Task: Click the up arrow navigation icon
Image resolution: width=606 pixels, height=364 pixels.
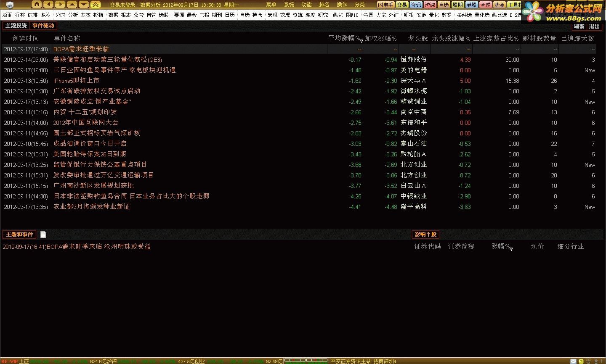Action: [72, 5]
